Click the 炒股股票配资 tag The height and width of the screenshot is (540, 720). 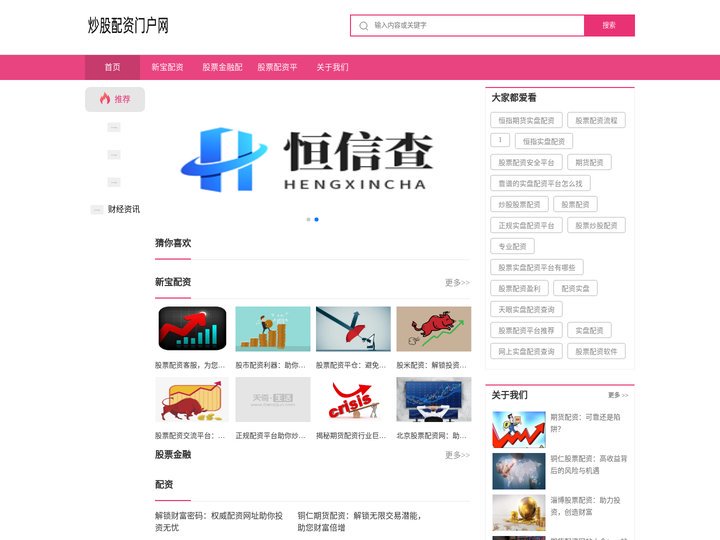pyautogui.click(x=519, y=204)
